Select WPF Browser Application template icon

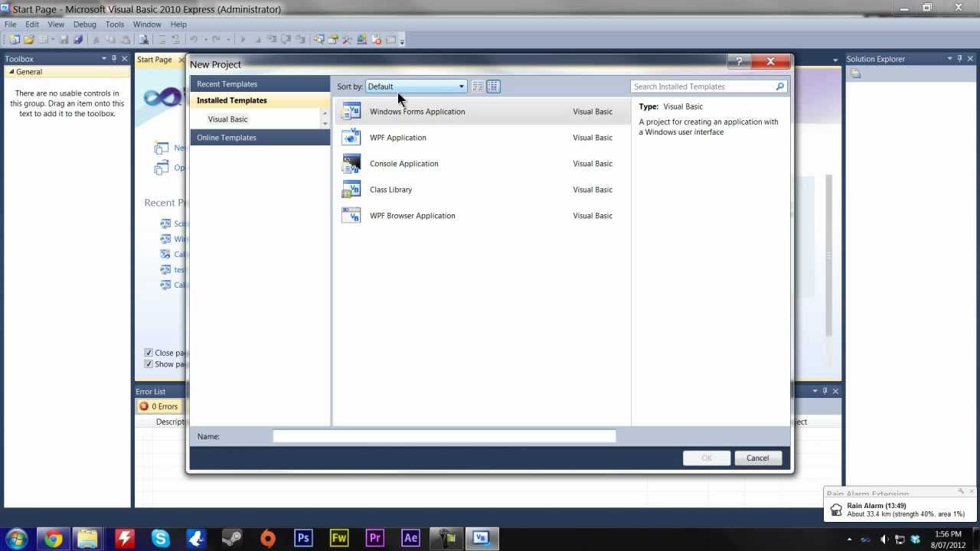[x=351, y=216]
